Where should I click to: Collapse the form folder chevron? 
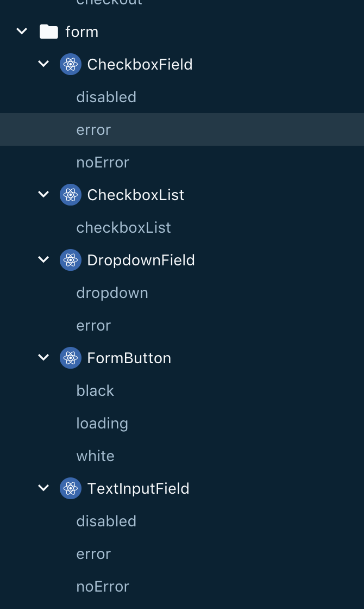point(22,32)
